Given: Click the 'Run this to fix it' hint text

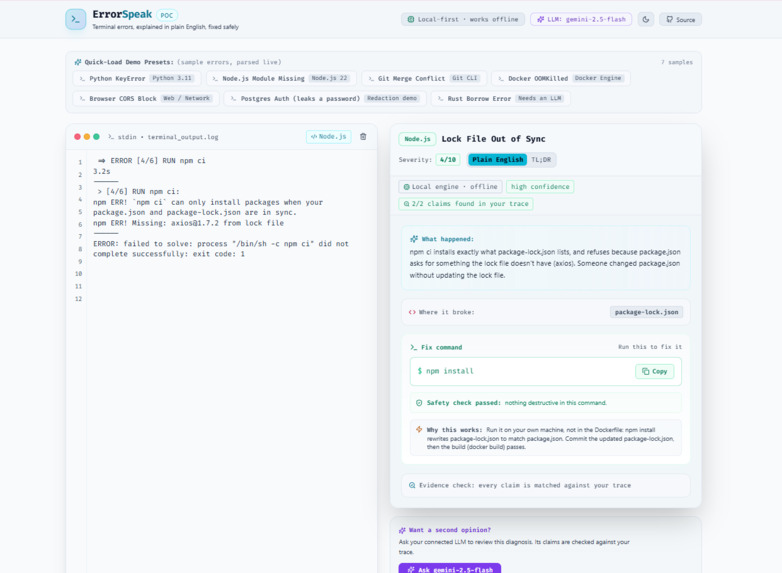Looking at the screenshot, I should [x=650, y=347].
